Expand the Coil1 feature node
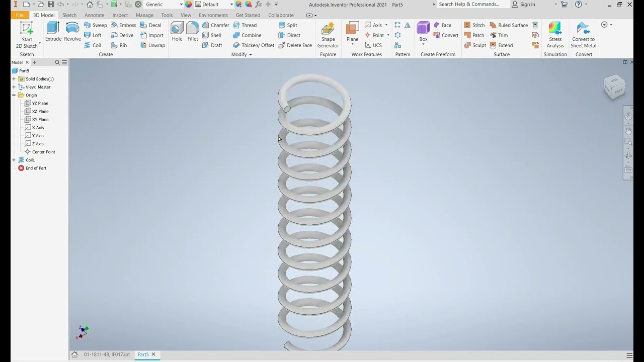 coord(14,160)
